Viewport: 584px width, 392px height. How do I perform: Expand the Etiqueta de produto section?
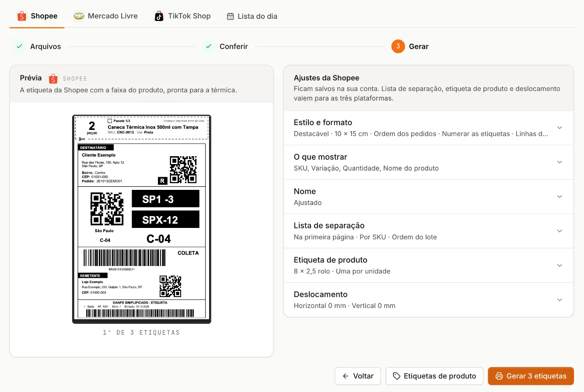click(x=429, y=266)
